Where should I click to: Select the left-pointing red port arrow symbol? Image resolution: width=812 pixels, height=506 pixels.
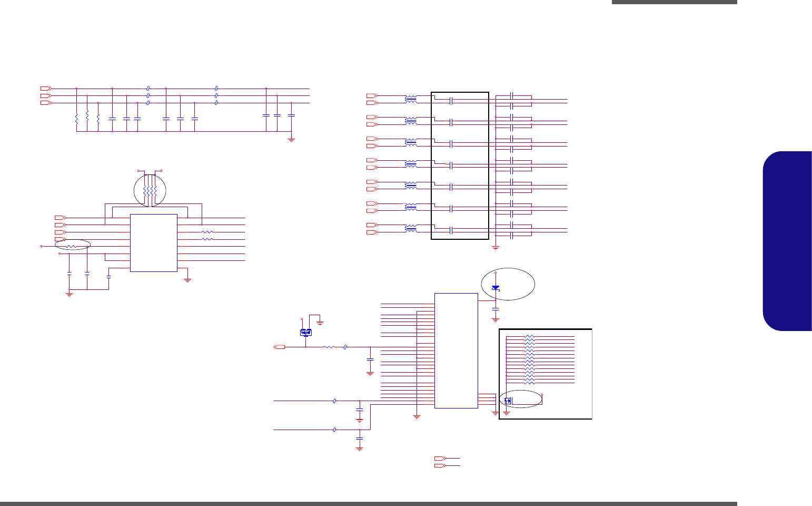(x=280, y=347)
